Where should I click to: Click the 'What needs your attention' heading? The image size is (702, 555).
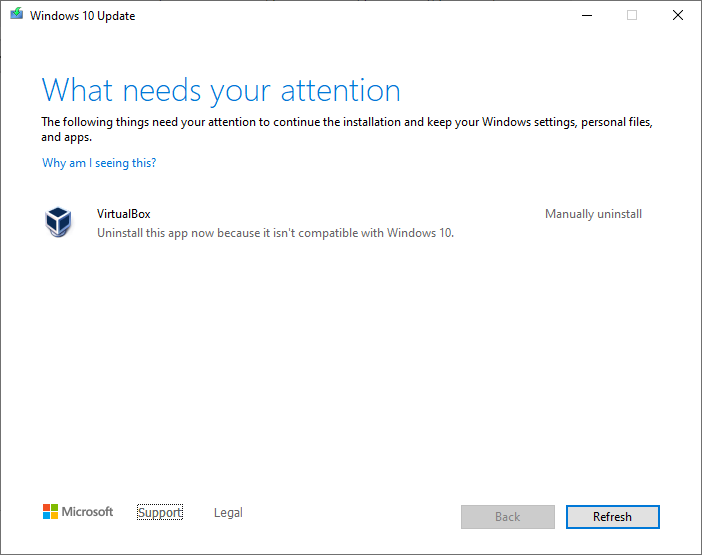pos(221,91)
